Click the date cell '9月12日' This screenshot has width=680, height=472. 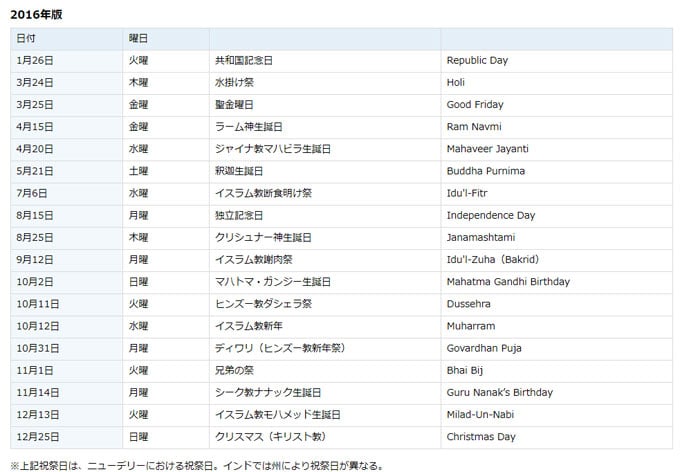click(x=67, y=260)
